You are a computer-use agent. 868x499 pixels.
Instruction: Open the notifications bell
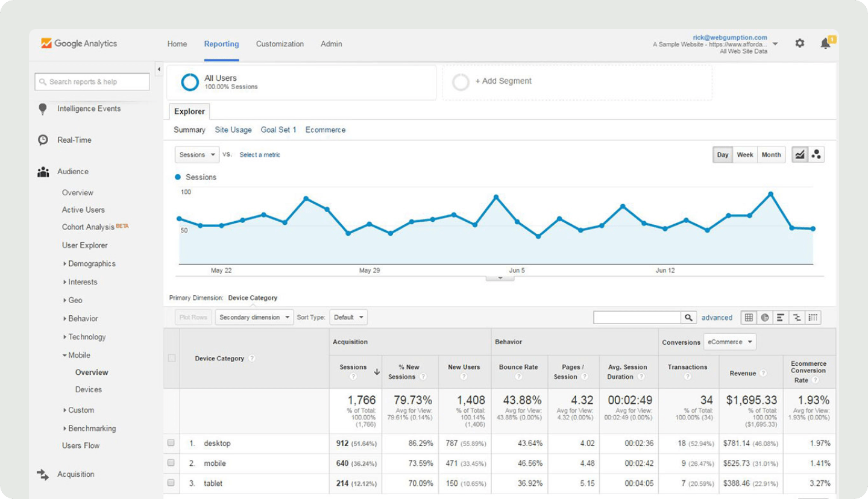(825, 43)
